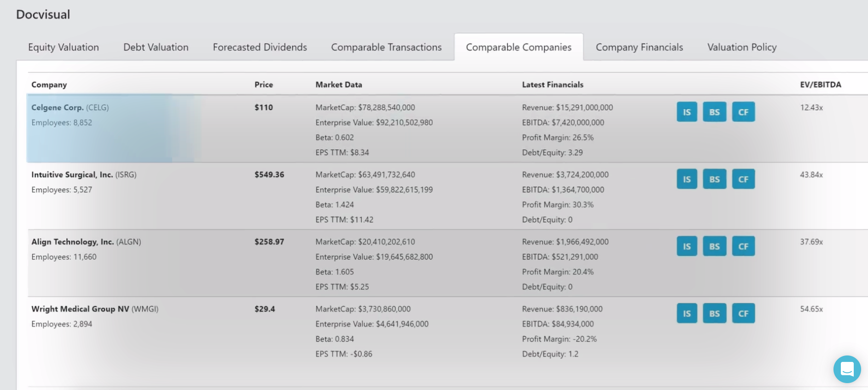The width and height of the screenshot is (868, 390).
Task: Open Celgene Corp. income statement (IS)
Action: (687, 112)
